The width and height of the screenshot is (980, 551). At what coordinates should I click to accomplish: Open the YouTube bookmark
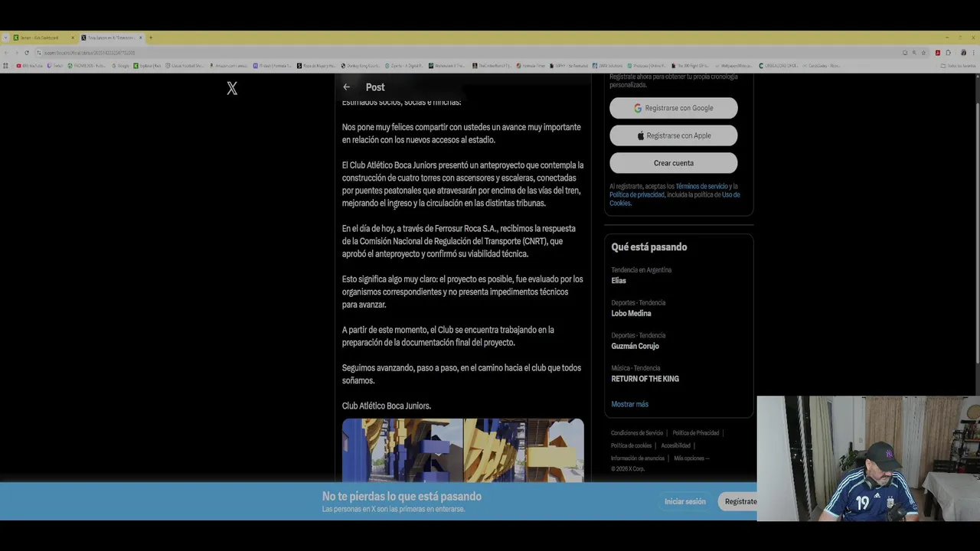(x=29, y=66)
